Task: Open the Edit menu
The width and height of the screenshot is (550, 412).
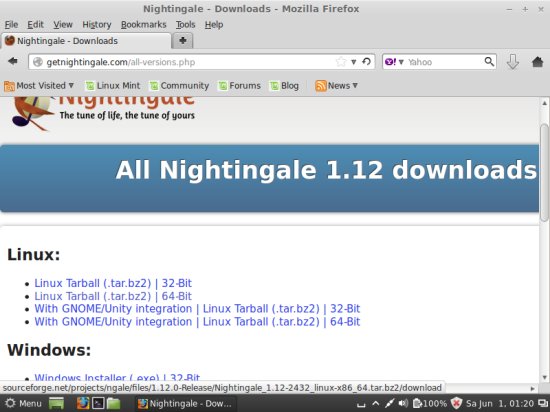Action: click(x=35, y=25)
